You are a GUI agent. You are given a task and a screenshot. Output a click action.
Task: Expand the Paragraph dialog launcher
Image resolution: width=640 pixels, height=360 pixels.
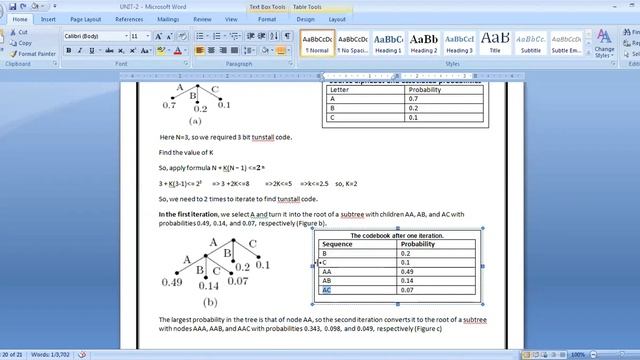point(291,64)
